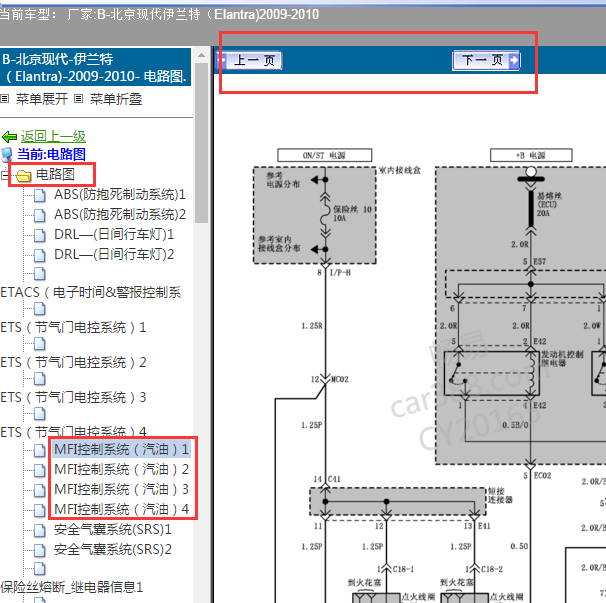Open ABS(防抱死制动系统)2 diagram
This screenshot has height=603, width=606.
tap(120, 215)
